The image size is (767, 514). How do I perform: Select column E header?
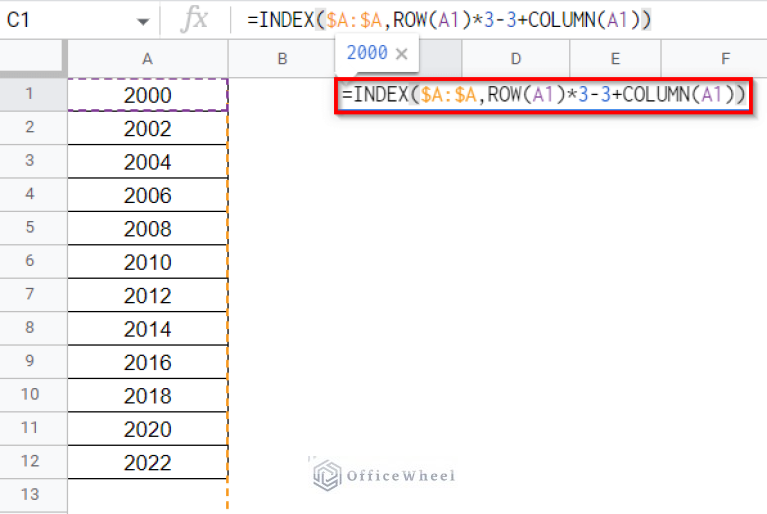click(615, 59)
